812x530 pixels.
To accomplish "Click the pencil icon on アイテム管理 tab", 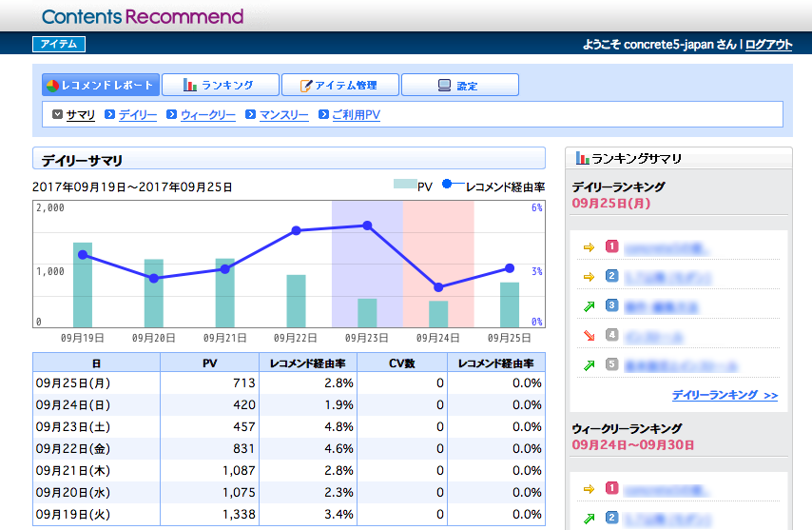I will point(306,86).
